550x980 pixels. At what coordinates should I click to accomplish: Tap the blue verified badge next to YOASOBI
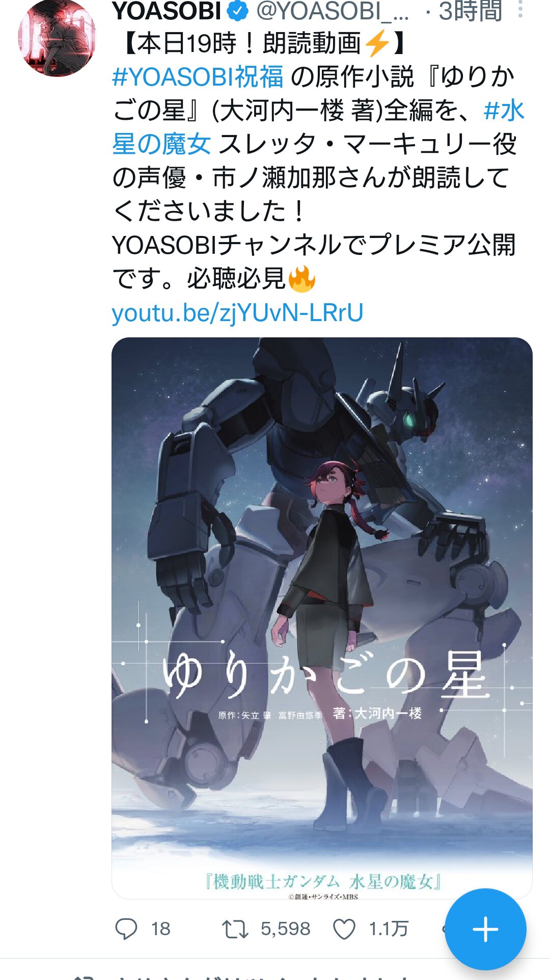[237, 11]
